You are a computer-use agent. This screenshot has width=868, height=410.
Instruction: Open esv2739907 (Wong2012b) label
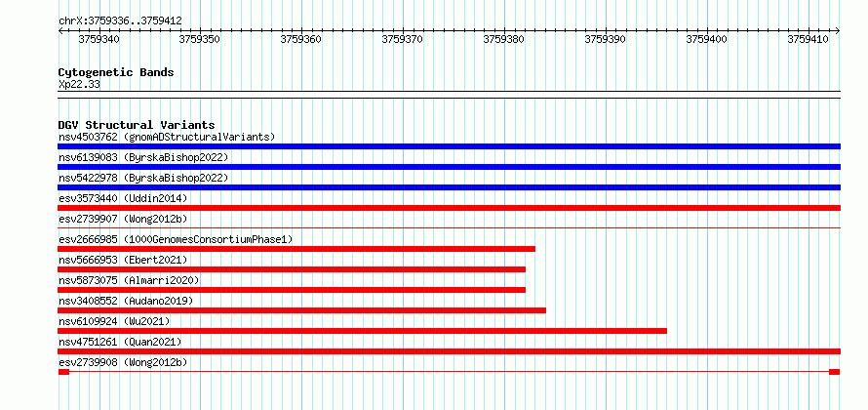click(x=123, y=219)
